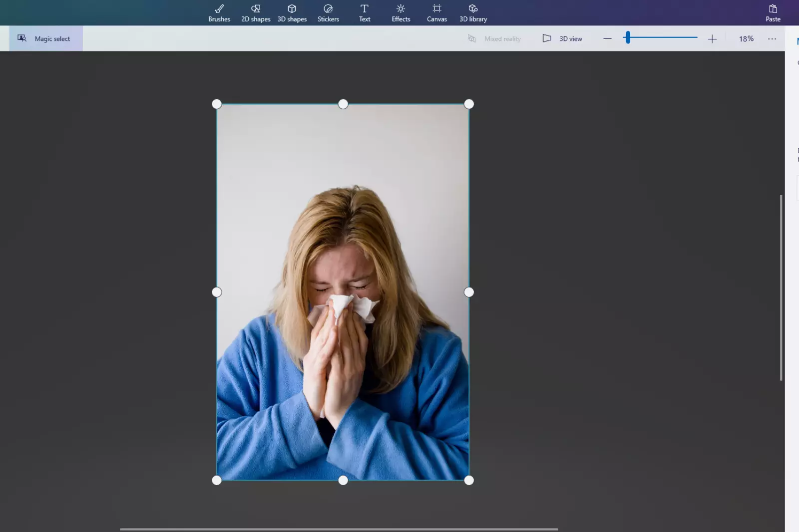Select the photo of the woman sneezing
This screenshot has height=532, width=799.
(343, 292)
